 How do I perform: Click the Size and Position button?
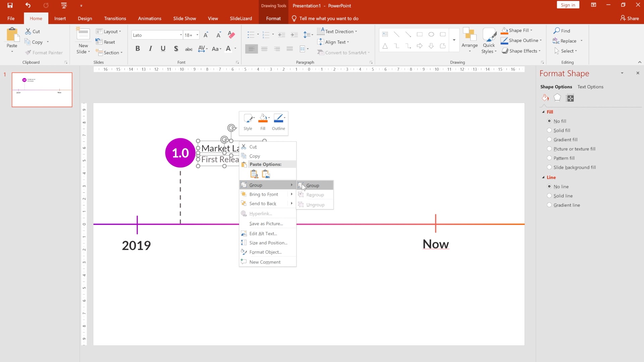pyautogui.click(x=268, y=243)
